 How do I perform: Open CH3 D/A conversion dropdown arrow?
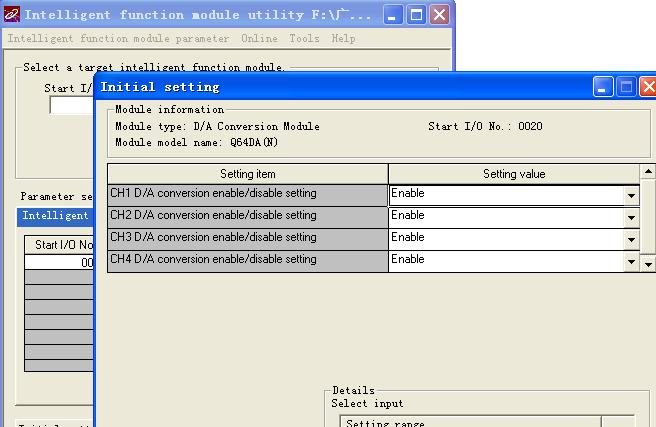[631, 239]
